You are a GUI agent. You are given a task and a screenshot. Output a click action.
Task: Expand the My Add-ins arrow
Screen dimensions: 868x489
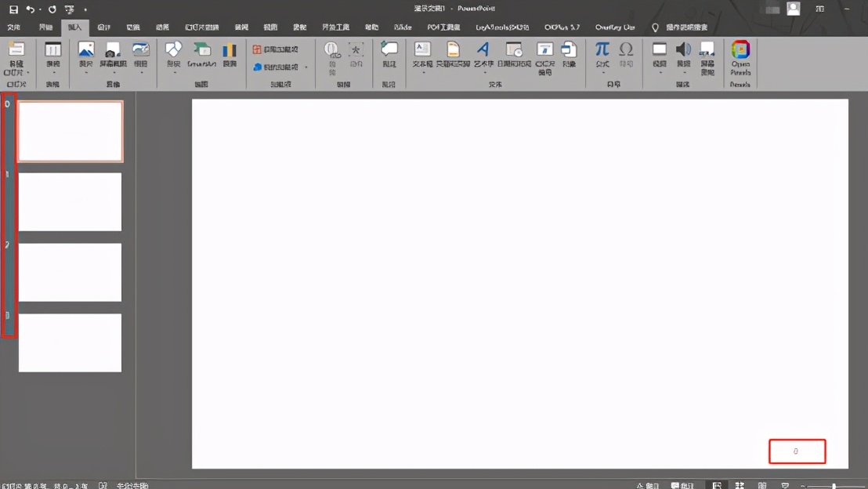(x=306, y=67)
